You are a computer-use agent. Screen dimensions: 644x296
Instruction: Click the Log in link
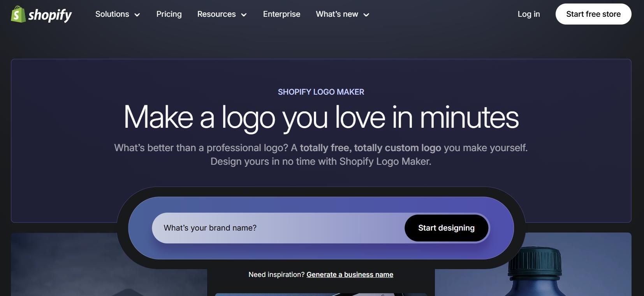click(528, 14)
